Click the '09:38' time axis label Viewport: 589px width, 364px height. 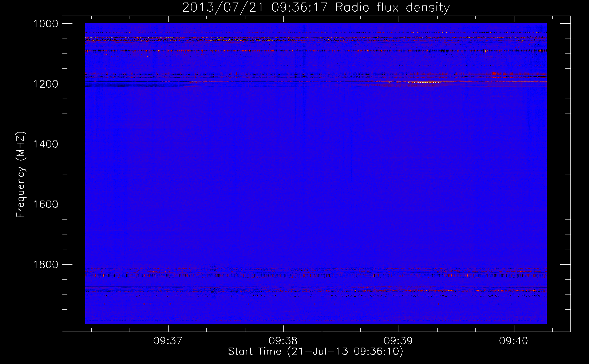[283, 341]
